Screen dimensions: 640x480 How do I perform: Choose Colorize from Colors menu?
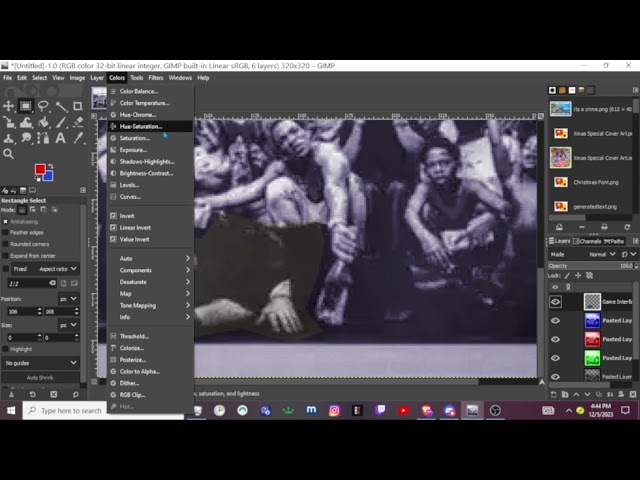pyautogui.click(x=150, y=348)
